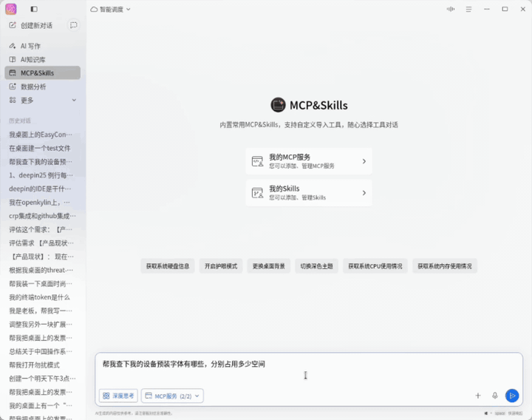
Task: Open history chat 评估这个需求：【产…
Action: click(42, 229)
